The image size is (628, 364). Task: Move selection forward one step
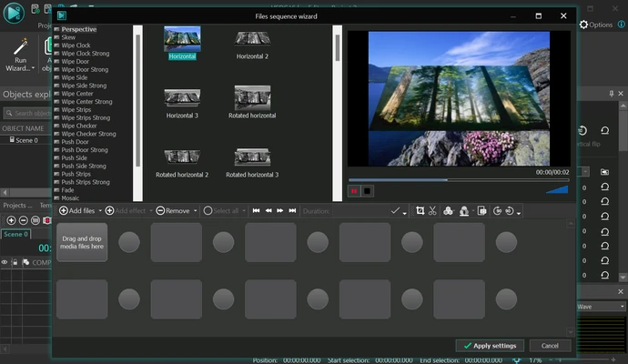click(x=280, y=210)
